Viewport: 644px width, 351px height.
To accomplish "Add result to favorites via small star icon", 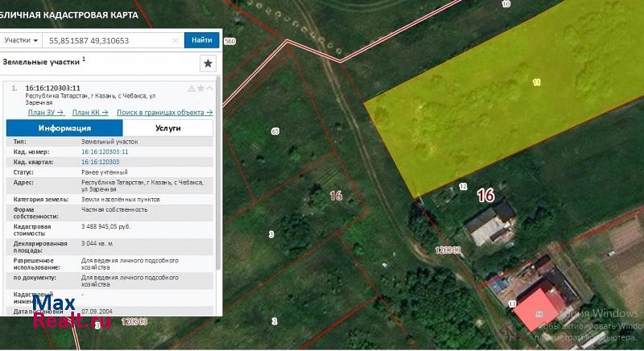I will (x=200, y=88).
